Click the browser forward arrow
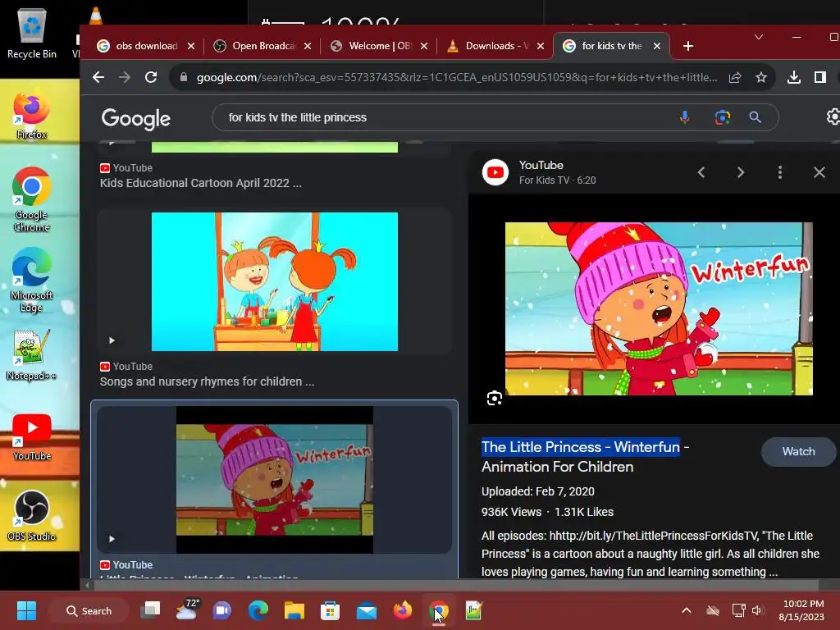Viewport: 840px width, 630px height. point(125,77)
